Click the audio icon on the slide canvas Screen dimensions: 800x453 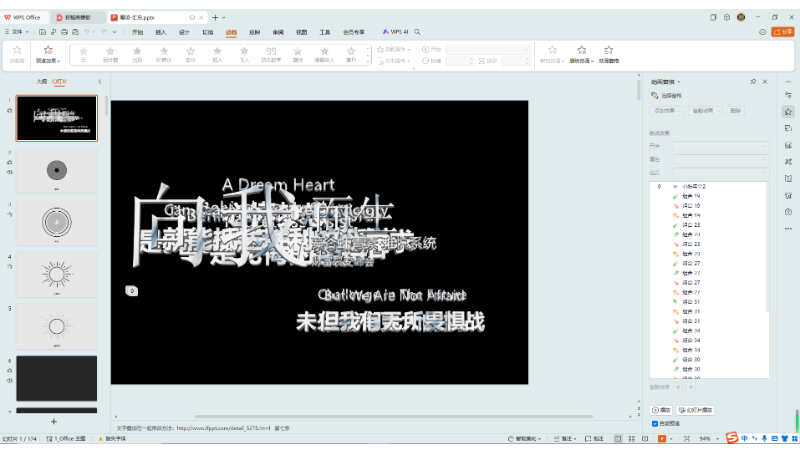(131, 291)
